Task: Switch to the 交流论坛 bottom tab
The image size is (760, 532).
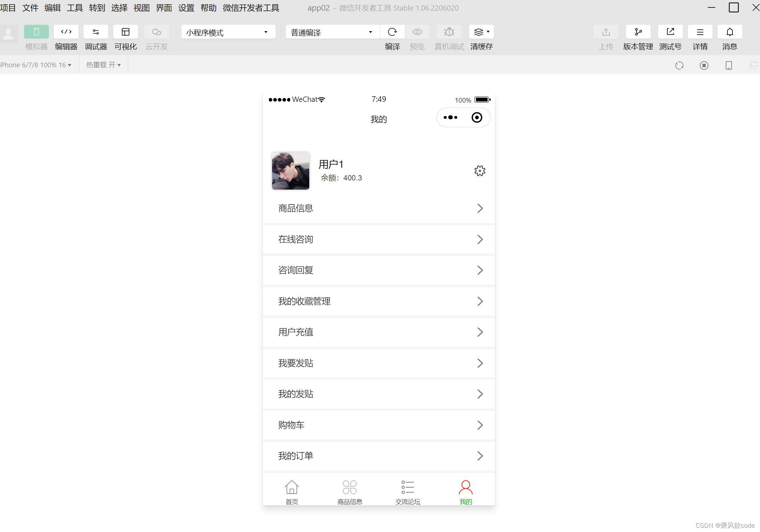Action: pos(407,491)
